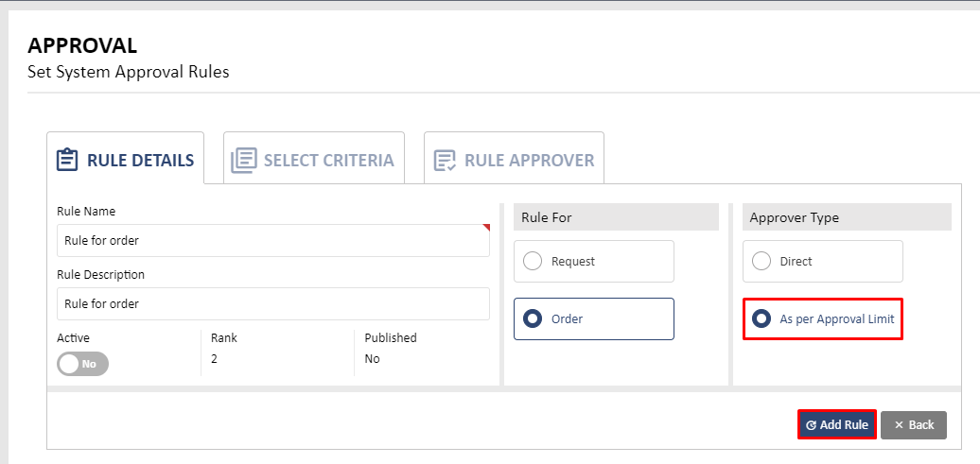
Task: Click the checklist icon beside Rule Approver
Action: click(x=445, y=161)
